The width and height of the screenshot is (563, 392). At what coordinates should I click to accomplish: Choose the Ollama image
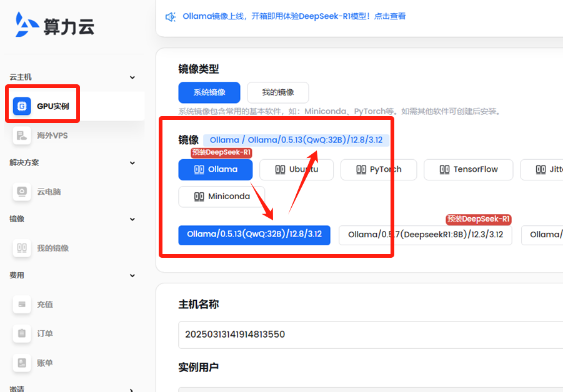(x=216, y=170)
